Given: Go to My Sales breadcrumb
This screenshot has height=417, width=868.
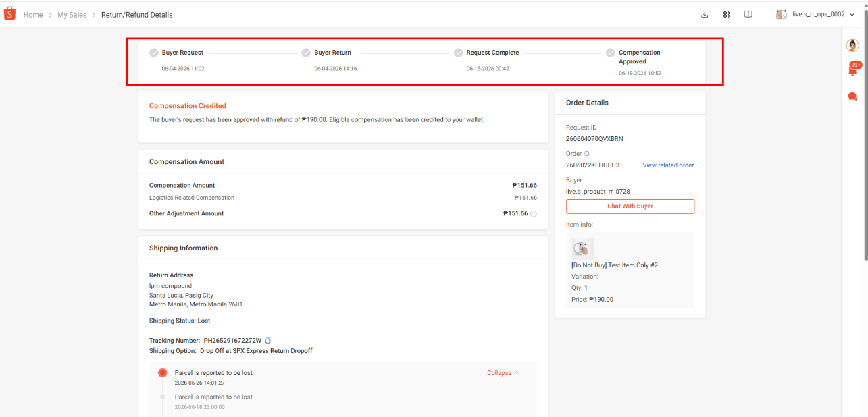Looking at the screenshot, I should point(72,15).
